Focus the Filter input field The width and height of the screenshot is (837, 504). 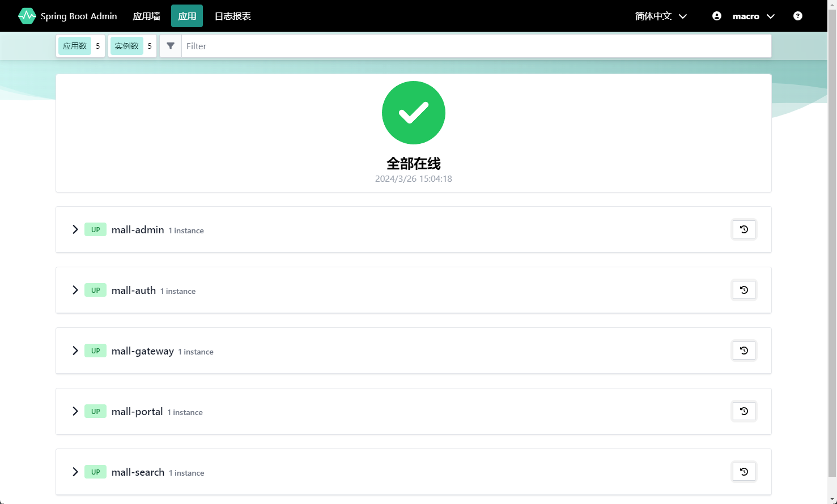click(476, 46)
